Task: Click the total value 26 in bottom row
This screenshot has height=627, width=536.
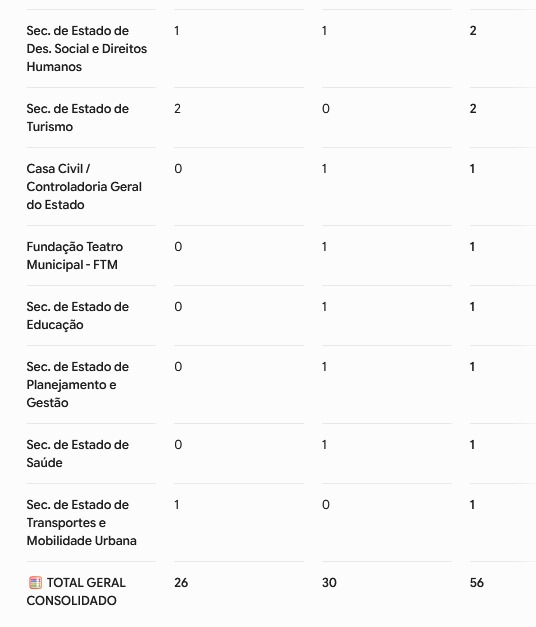Action: tap(181, 583)
